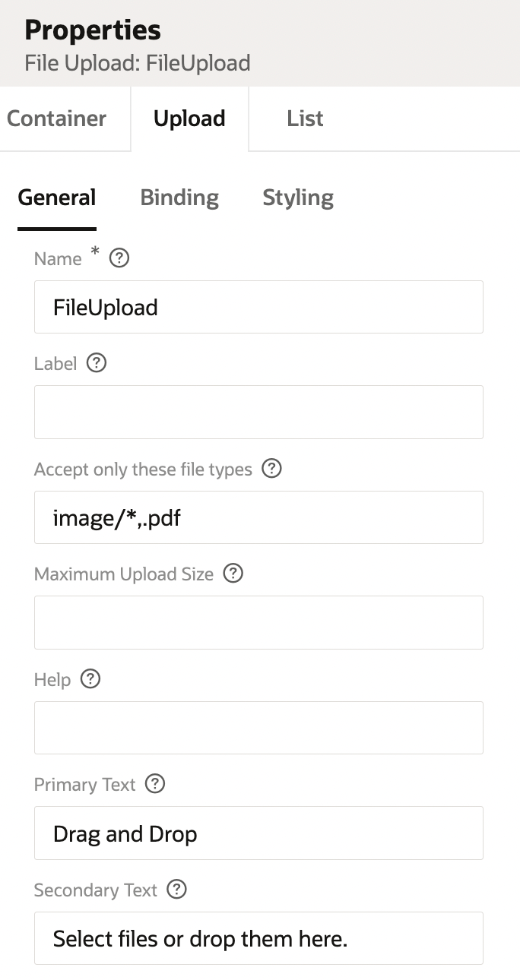Open the List tab

pyautogui.click(x=305, y=119)
